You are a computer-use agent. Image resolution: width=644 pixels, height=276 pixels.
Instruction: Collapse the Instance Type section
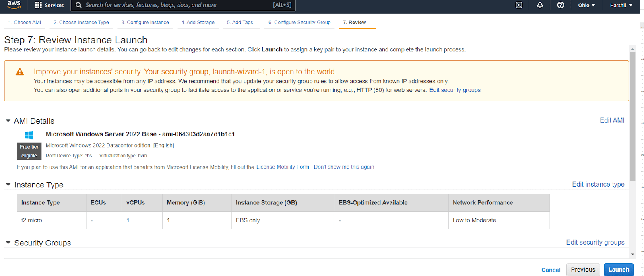(8, 185)
